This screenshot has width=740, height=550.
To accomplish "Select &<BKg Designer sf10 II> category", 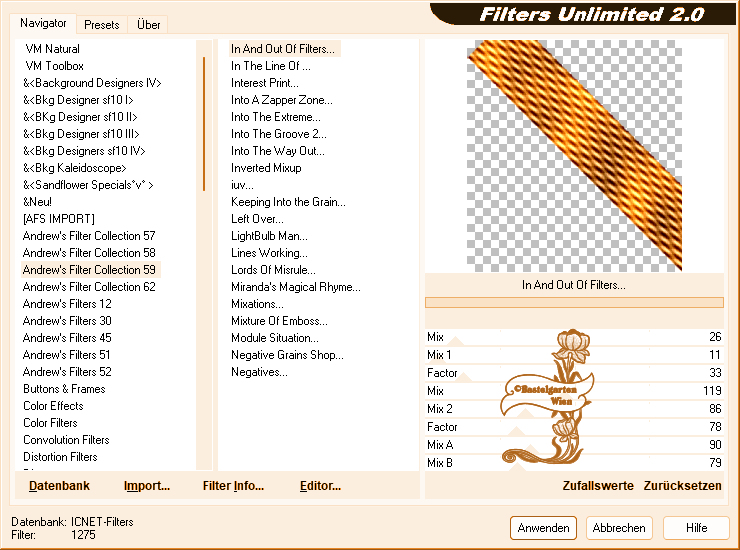I will 80,117.
